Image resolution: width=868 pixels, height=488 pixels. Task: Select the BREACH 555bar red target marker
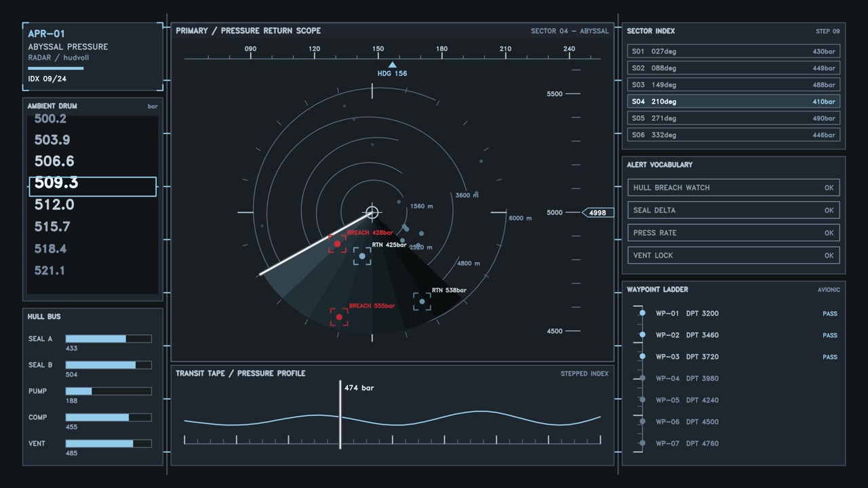[339, 317]
